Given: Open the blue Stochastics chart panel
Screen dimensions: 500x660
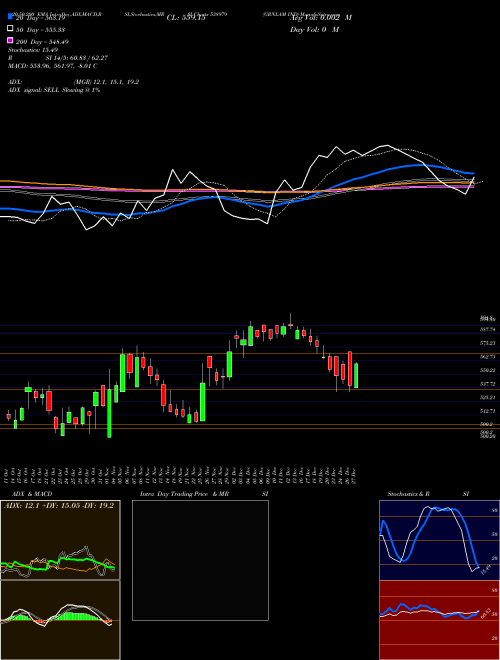Looking at the screenshot, I should (x=439, y=540).
